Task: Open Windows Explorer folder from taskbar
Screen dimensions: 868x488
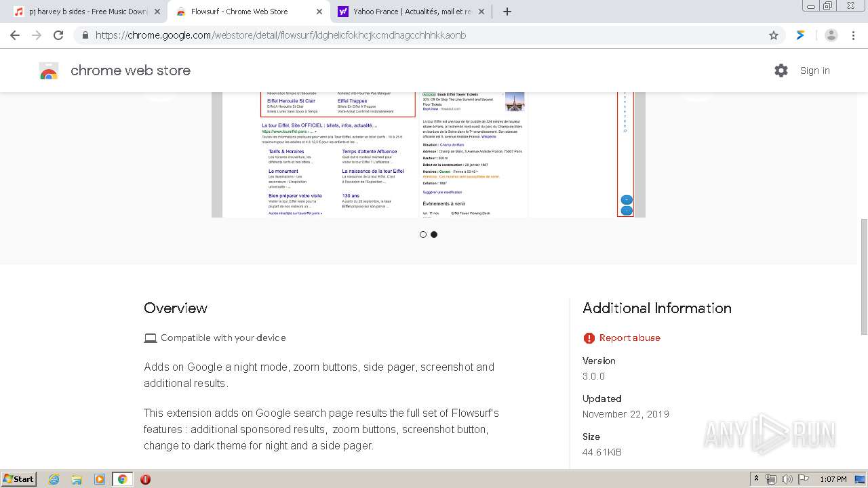Action: point(77,479)
